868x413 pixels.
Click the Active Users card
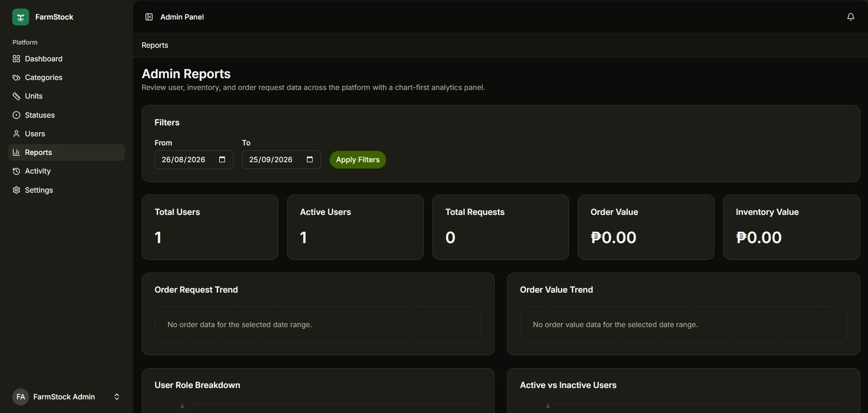coord(355,227)
